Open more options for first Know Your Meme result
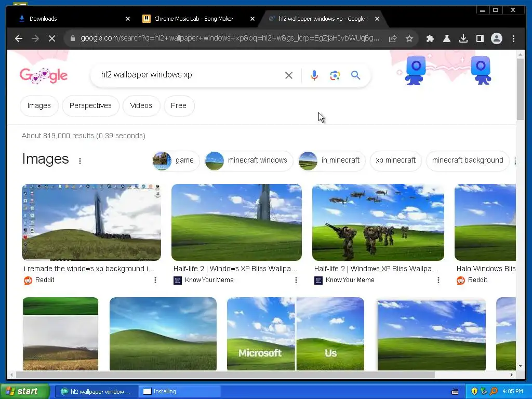The width and height of the screenshot is (532, 399). [296, 280]
